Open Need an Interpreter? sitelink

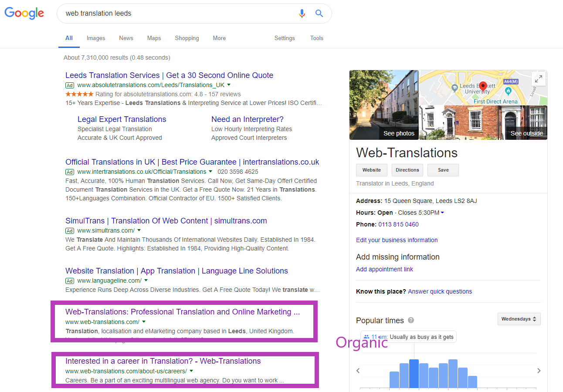tap(248, 119)
